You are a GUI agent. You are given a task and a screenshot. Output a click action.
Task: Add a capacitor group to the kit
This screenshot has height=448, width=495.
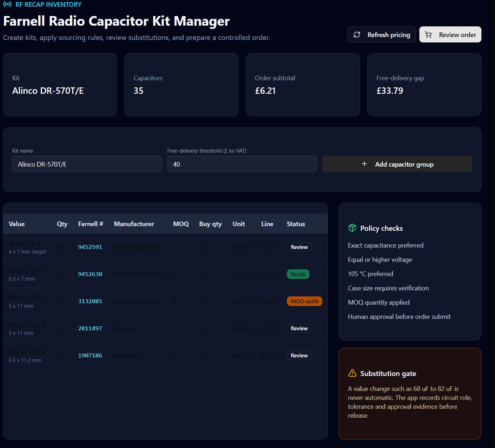(397, 164)
